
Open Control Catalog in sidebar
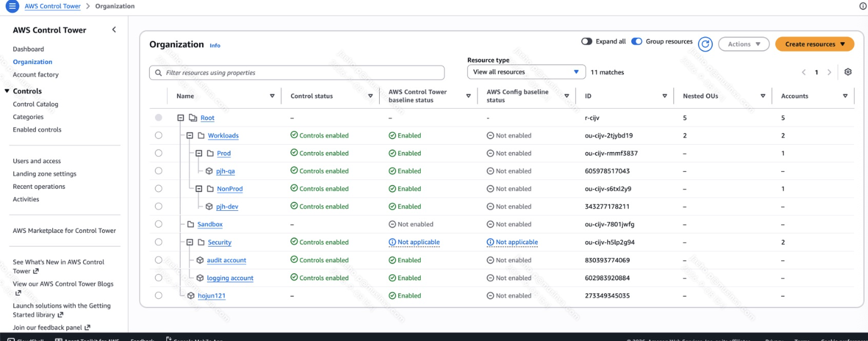pos(35,104)
